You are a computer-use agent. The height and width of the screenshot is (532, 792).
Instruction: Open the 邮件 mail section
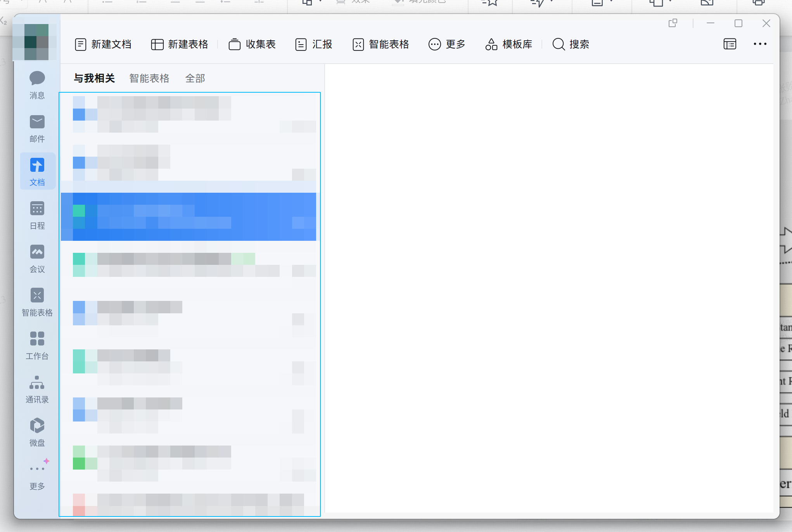(x=37, y=129)
